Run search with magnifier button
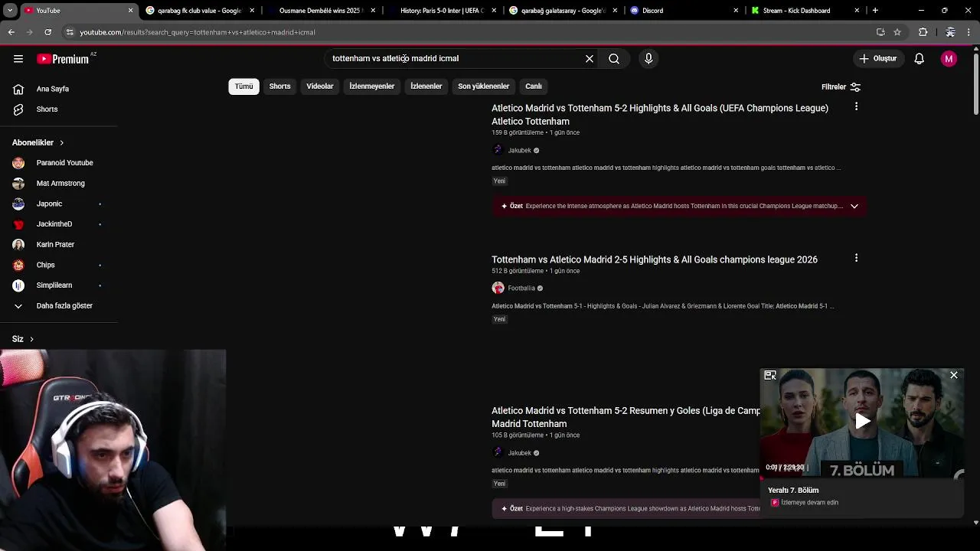The height and width of the screenshot is (551, 980). tap(614, 58)
